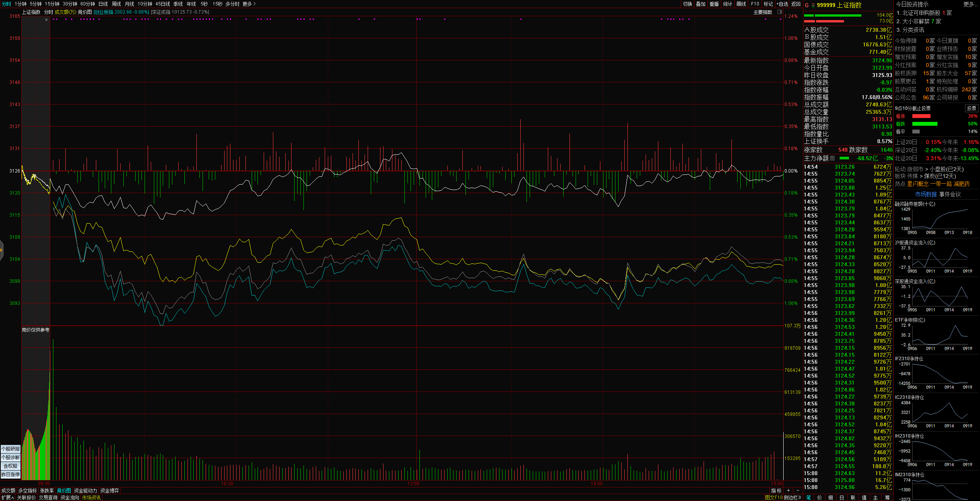The image size is (980, 501).
Task: Collapse the 侧边栏 sidebar
Action: [x=793, y=498]
